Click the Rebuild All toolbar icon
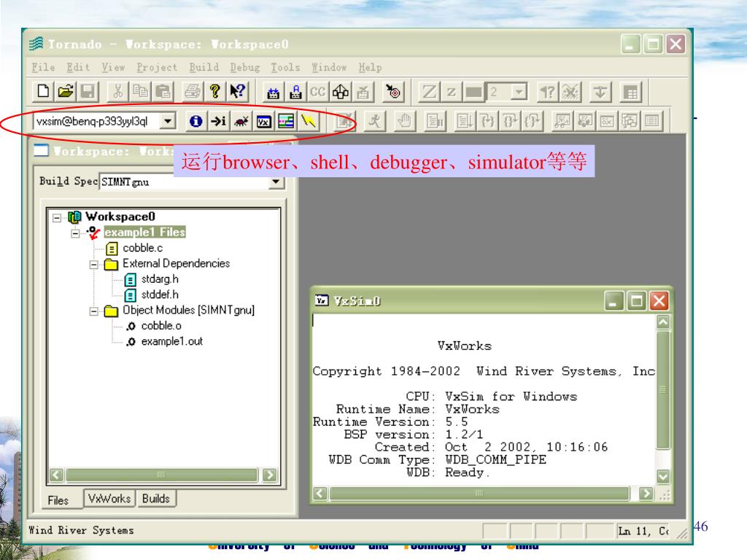The height and width of the screenshot is (560, 747). pyautogui.click(x=295, y=92)
